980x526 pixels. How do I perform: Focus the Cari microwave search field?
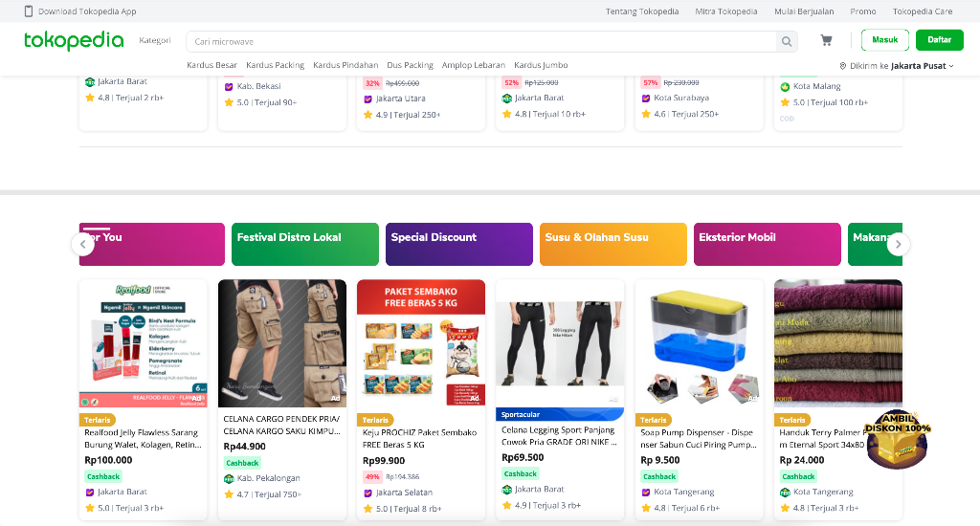point(481,41)
